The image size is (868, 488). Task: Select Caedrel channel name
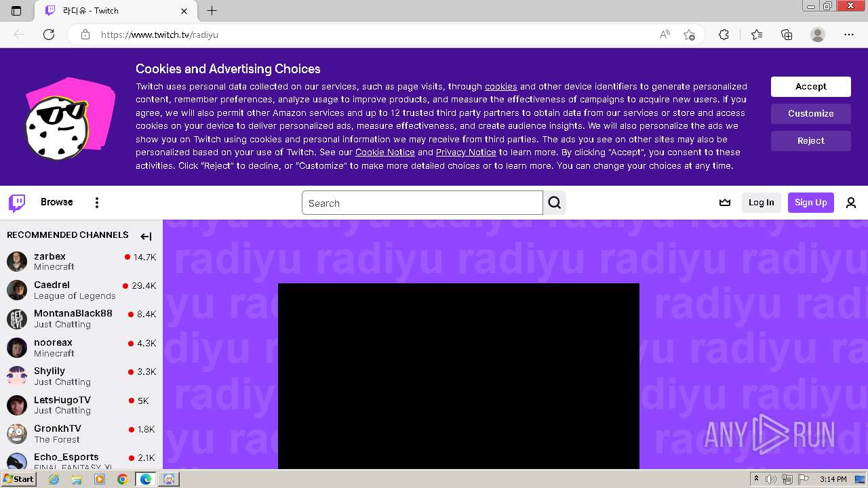[x=52, y=285]
